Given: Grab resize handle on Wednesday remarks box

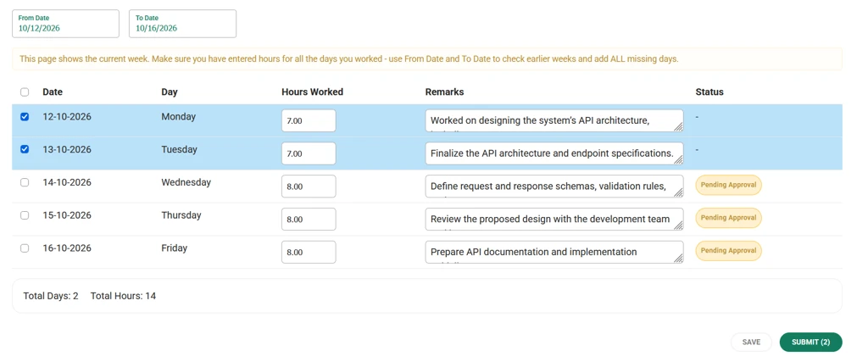Looking at the screenshot, I should click(679, 193).
